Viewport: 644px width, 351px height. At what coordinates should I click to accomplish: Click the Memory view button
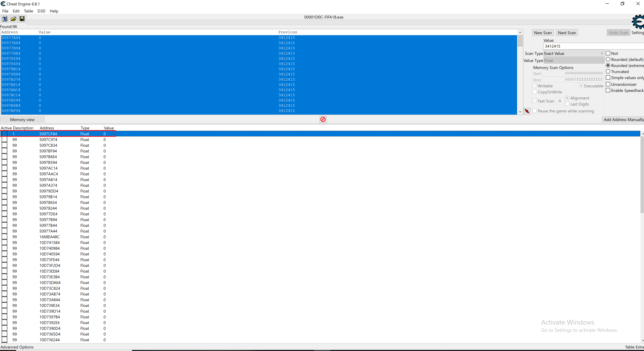[x=22, y=119]
